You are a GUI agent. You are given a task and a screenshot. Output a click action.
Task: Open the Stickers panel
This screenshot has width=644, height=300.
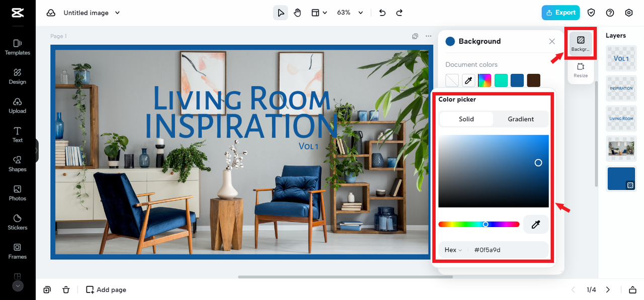tap(18, 222)
